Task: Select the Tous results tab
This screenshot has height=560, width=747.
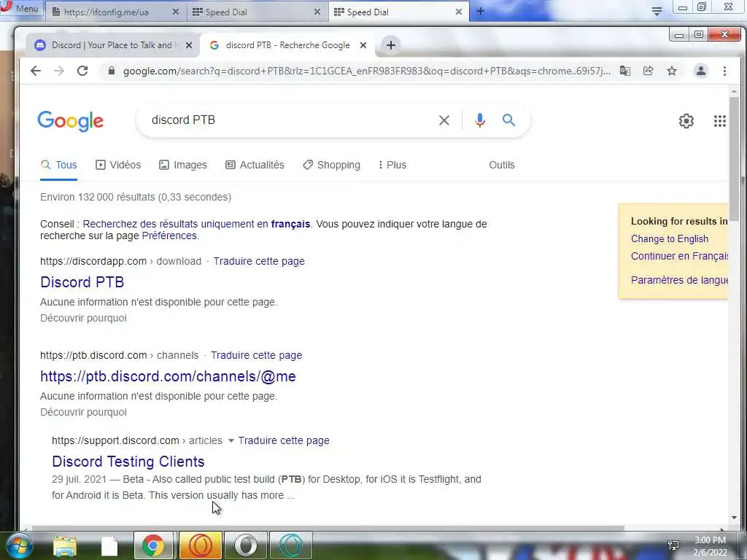Action: (58, 165)
